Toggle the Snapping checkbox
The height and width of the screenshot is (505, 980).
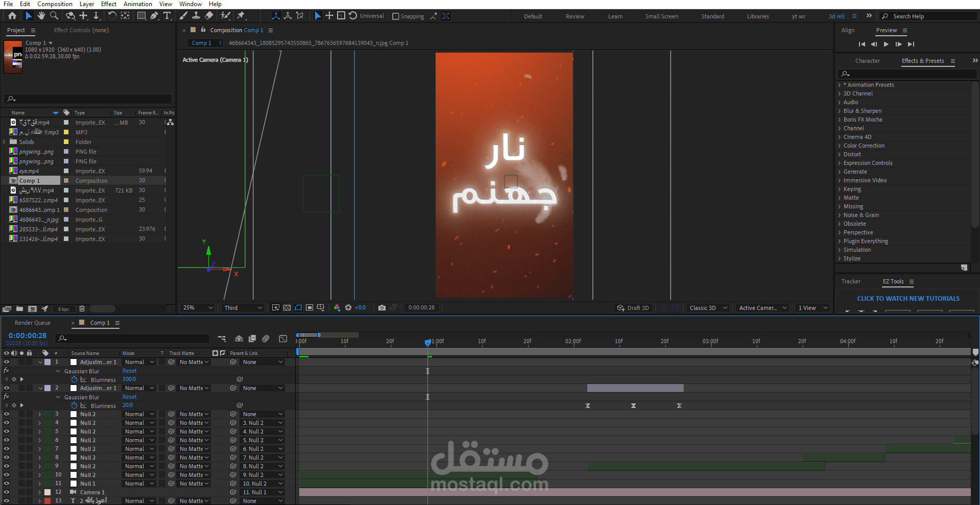395,16
